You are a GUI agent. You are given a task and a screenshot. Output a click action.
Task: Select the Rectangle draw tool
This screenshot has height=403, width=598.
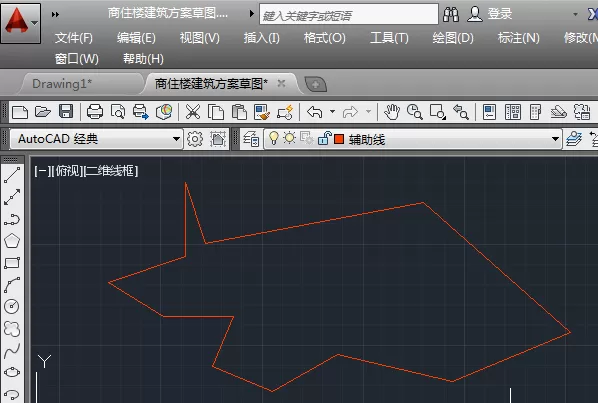click(12, 263)
